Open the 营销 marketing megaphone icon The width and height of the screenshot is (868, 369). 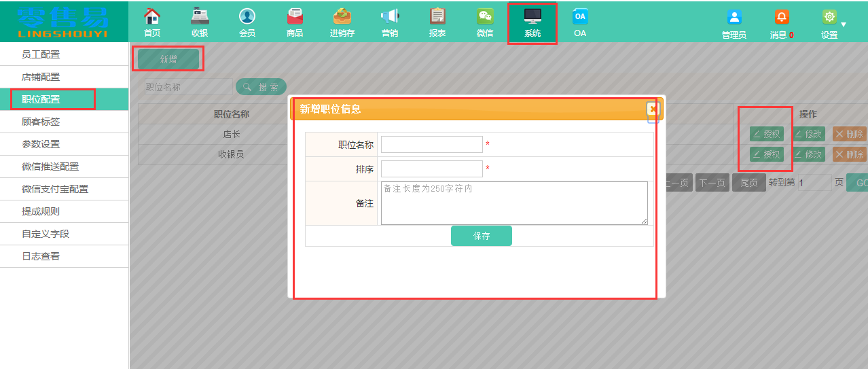(390, 16)
